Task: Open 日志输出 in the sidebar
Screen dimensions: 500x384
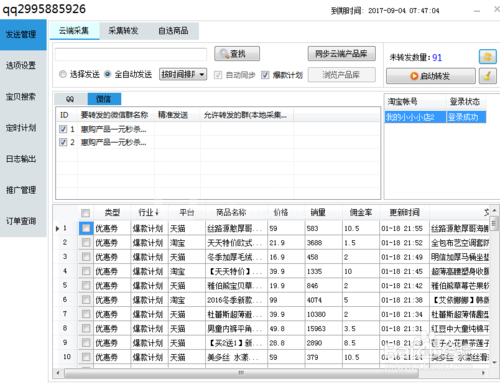Action: coord(21,159)
